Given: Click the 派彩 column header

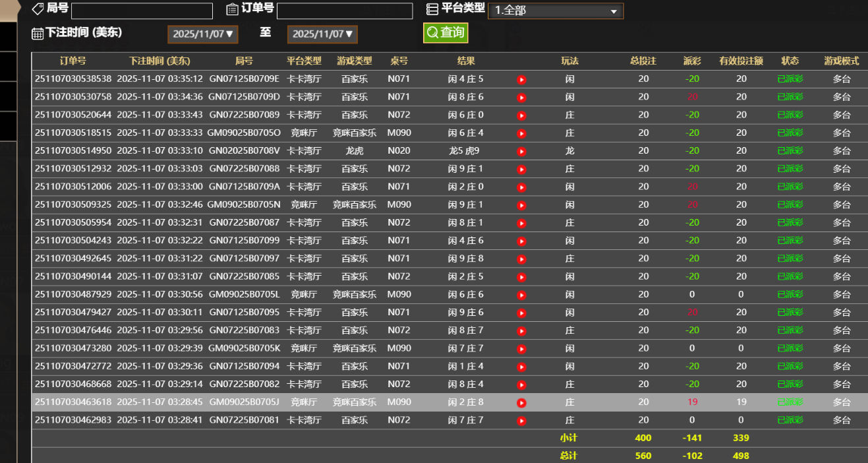Looking at the screenshot, I should pos(693,61).
